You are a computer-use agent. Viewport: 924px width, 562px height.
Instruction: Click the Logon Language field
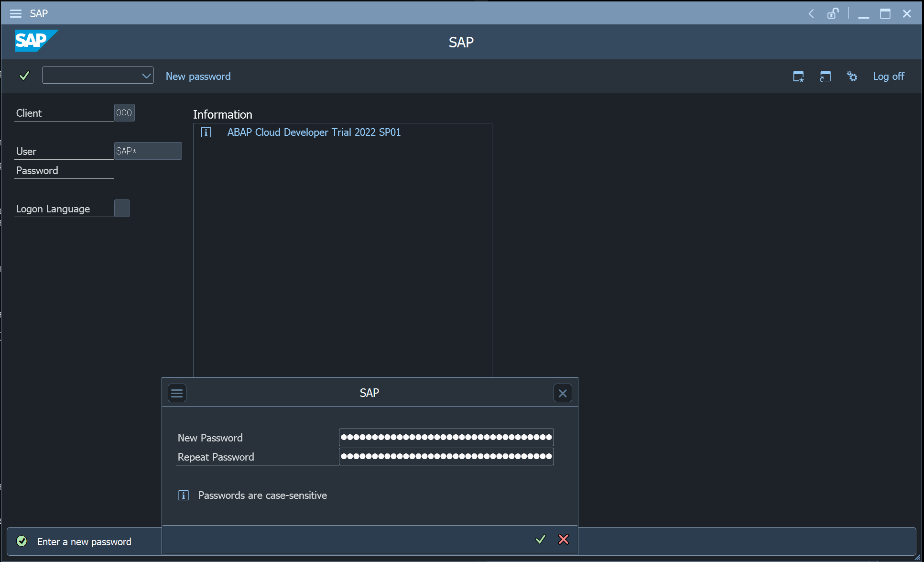coord(122,209)
